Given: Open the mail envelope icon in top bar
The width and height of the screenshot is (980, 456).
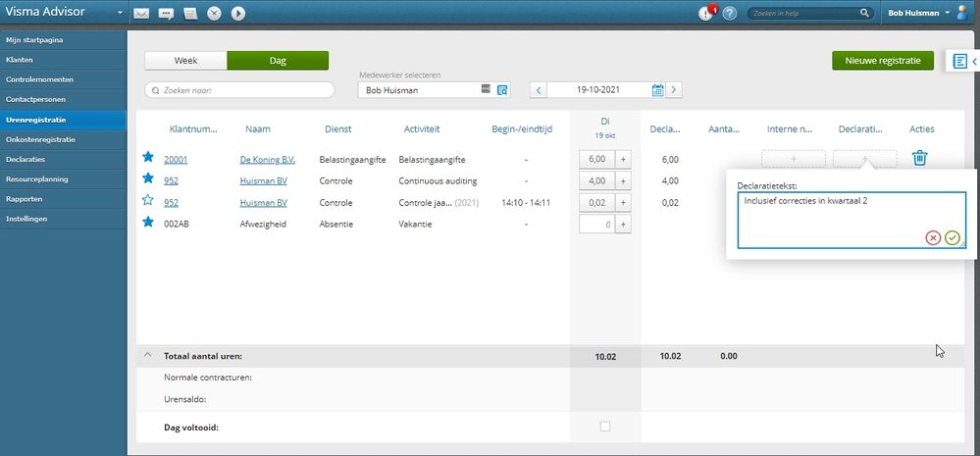Looking at the screenshot, I should [142, 13].
